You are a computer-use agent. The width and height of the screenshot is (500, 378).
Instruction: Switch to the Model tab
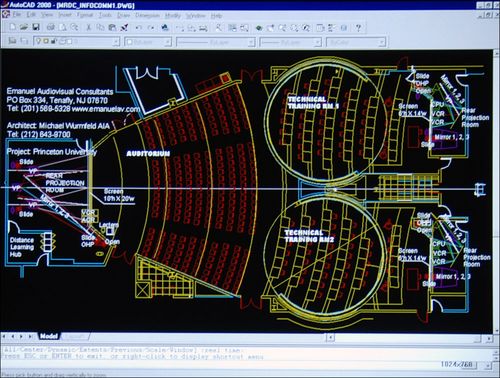click(49, 336)
